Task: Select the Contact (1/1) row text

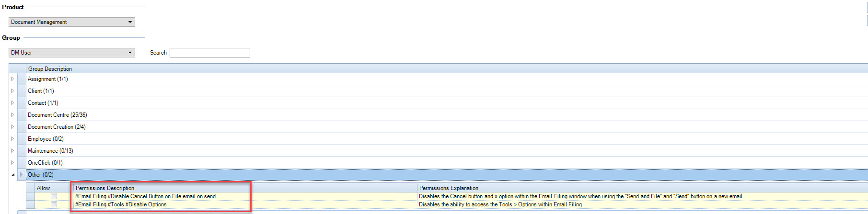Action: pyautogui.click(x=43, y=103)
